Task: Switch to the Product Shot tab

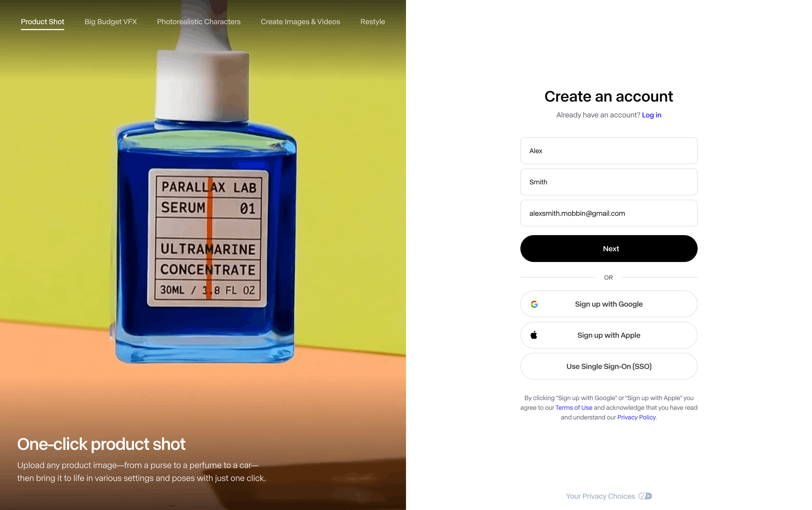Action: pos(42,21)
